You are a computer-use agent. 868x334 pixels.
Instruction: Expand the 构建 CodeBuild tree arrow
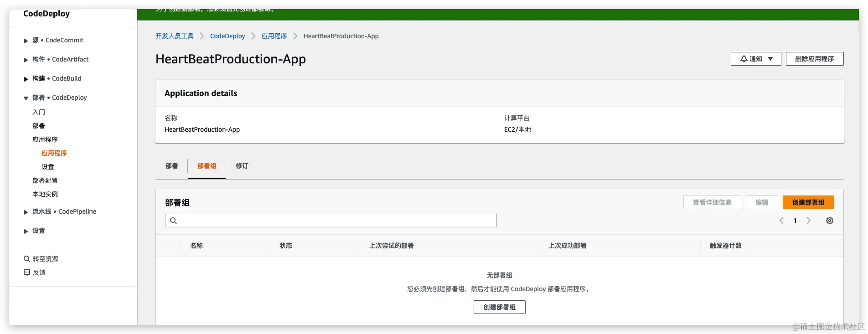click(x=26, y=79)
